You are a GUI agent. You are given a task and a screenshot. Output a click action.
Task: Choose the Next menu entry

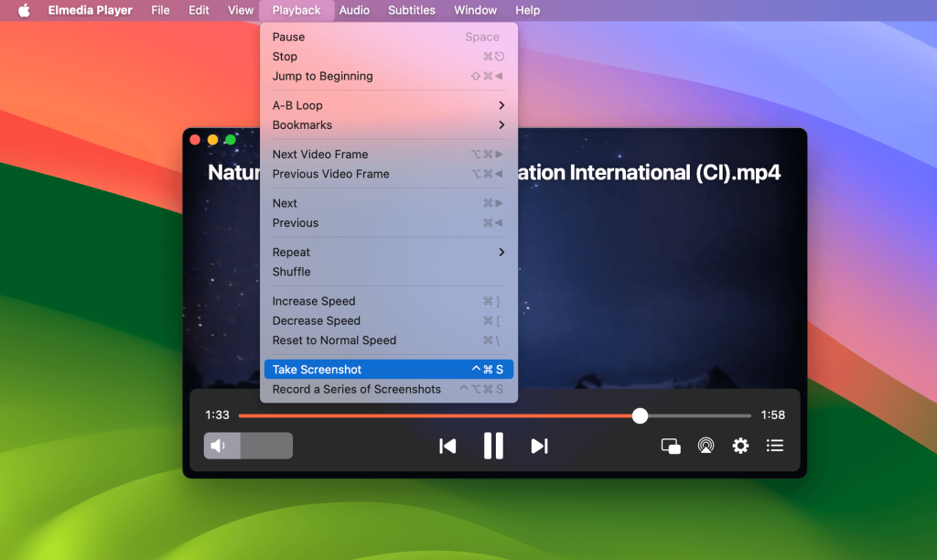click(x=388, y=204)
